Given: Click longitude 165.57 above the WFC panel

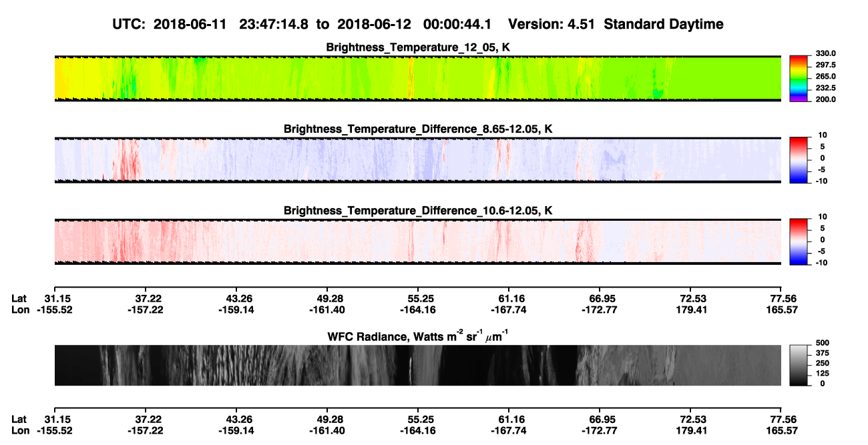Looking at the screenshot, I should pos(782,310).
